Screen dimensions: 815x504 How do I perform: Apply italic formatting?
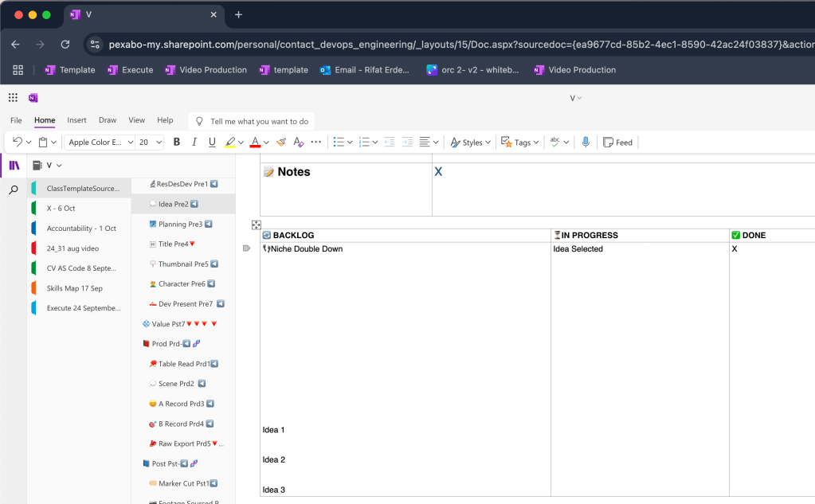(194, 142)
